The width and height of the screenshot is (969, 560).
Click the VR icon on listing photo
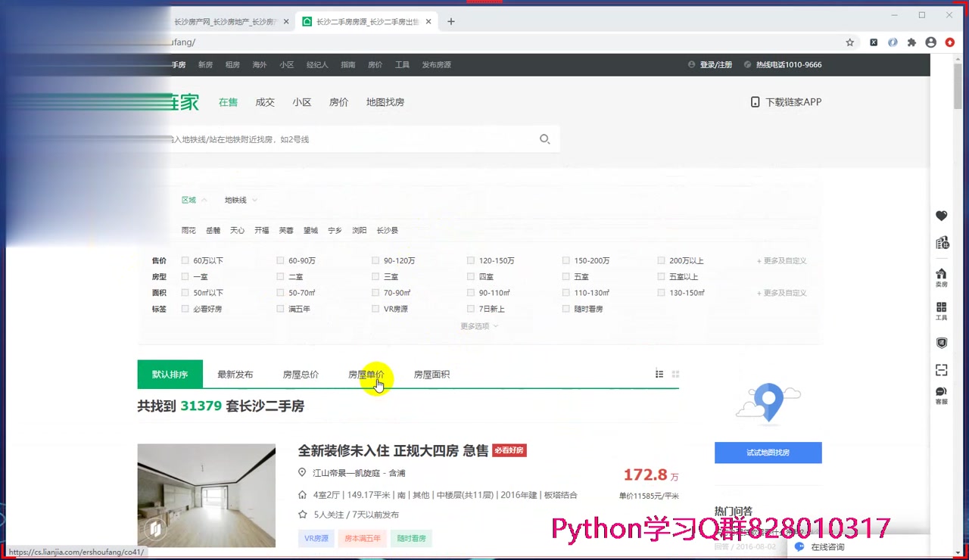[155, 528]
